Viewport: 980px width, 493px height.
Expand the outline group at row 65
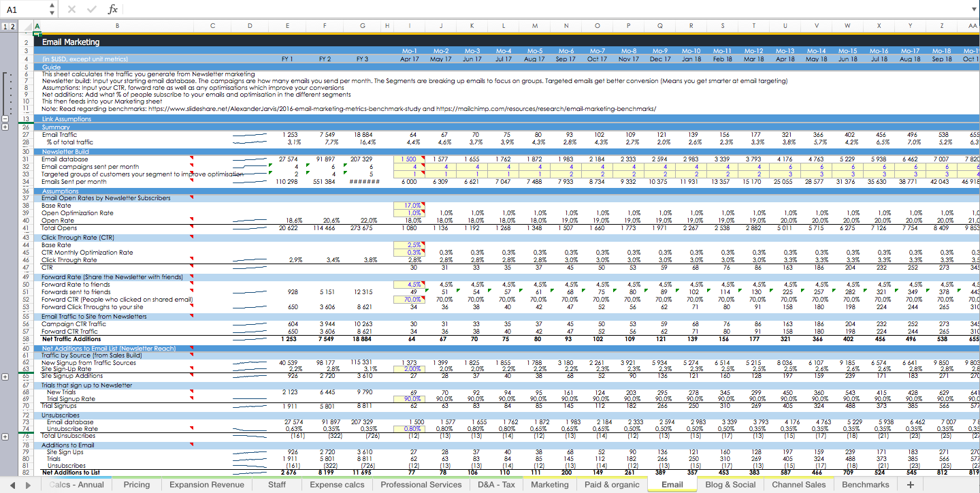click(x=5, y=376)
